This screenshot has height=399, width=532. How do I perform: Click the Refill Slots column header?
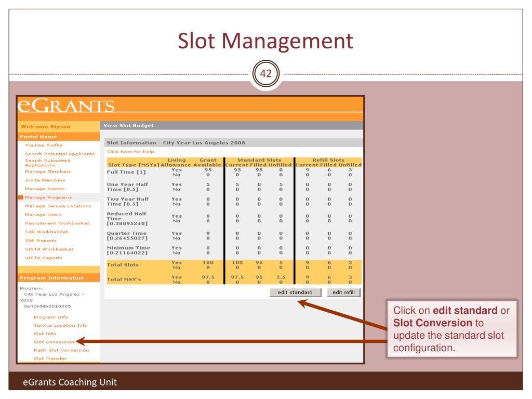(328, 160)
